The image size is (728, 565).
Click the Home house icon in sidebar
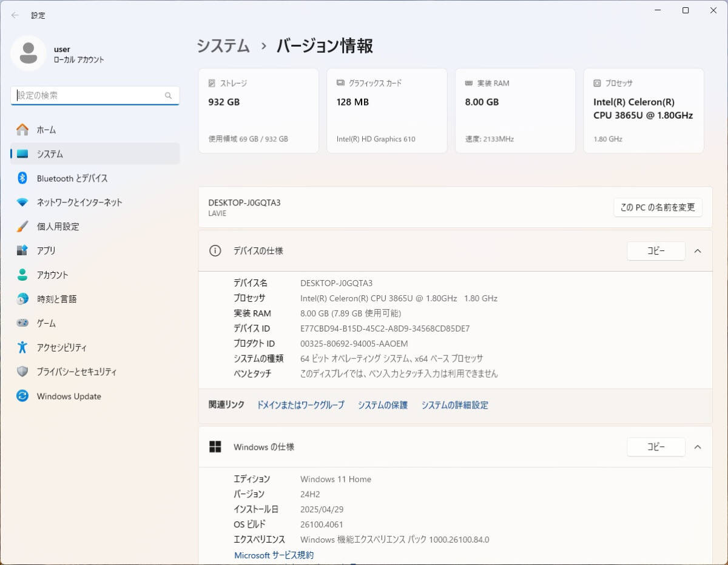(x=22, y=130)
